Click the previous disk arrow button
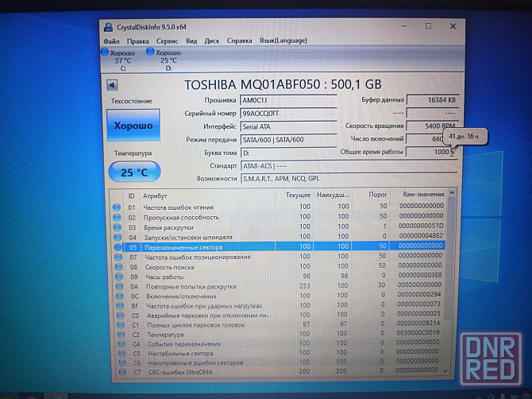The width and height of the screenshot is (532, 399). [x=112, y=85]
